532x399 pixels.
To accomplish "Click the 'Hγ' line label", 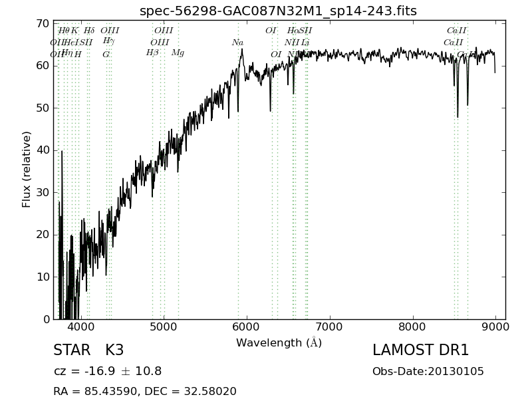I will click(x=109, y=41).
